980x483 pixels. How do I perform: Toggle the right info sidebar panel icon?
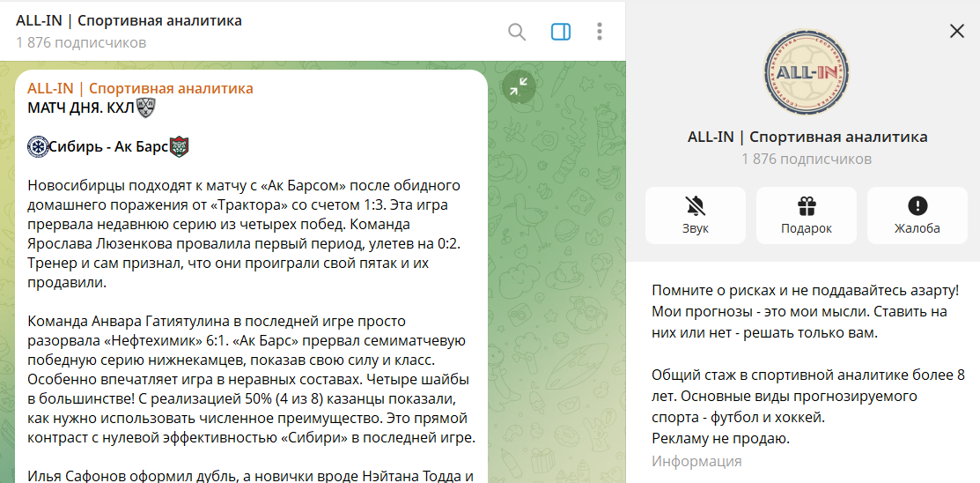tap(561, 32)
